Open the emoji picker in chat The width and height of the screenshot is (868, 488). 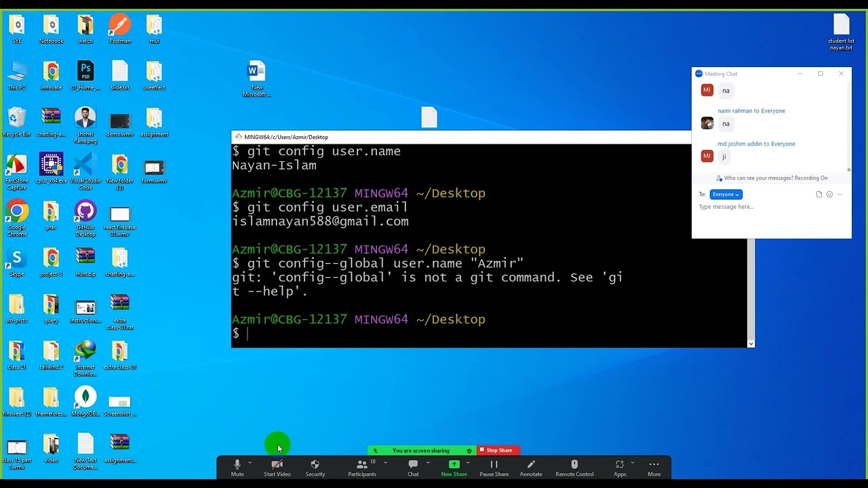(x=829, y=195)
